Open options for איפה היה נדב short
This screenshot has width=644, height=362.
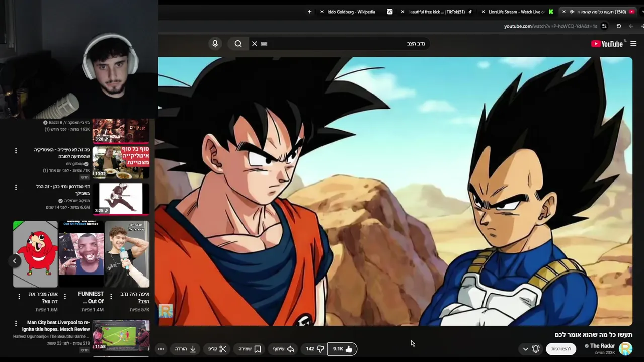pos(111,297)
